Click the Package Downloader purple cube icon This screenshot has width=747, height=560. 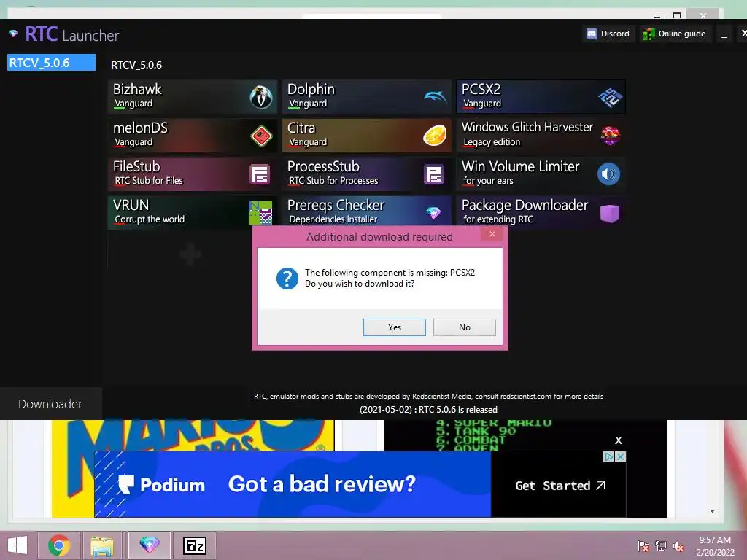click(610, 214)
